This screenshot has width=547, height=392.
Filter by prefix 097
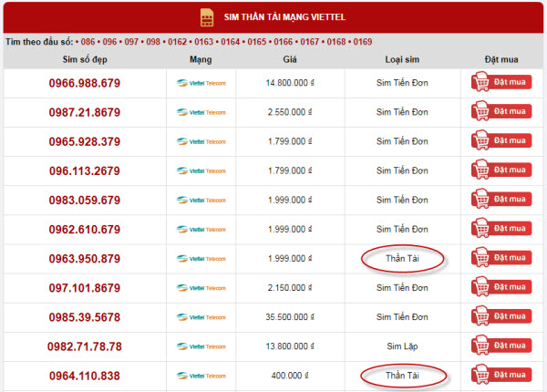pyautogui.click(x=131, y=42)
